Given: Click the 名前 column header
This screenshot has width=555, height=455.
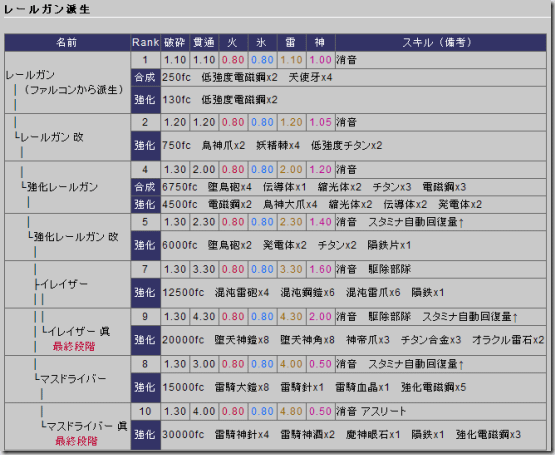Looking at the screenshot, I should tap(67, 42).
